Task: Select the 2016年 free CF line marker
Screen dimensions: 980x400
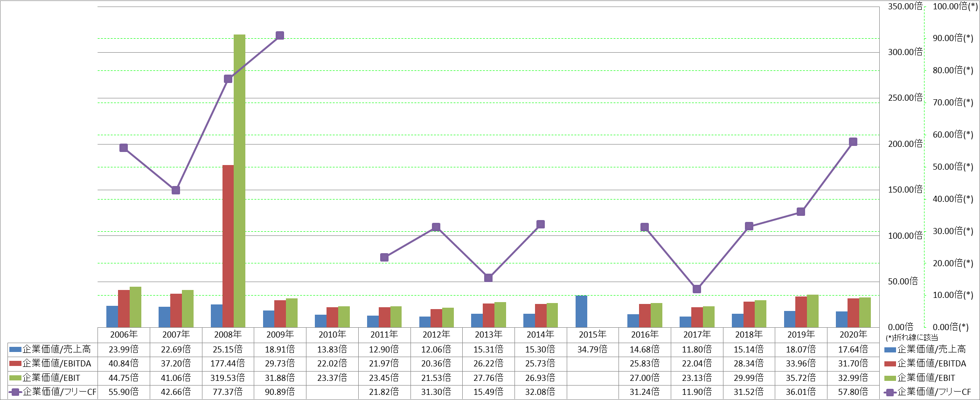Action: click(x=645, y=227)
